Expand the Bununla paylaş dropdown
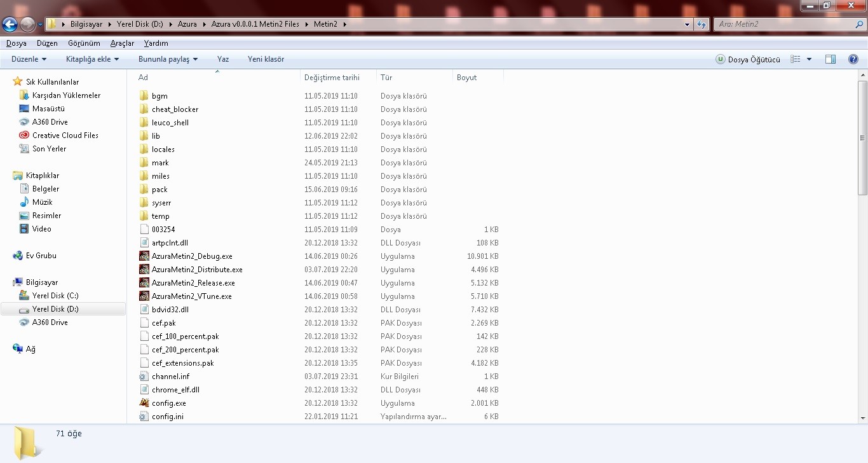Viewport: 868px width, 463px height. click(x=168, y=59)
